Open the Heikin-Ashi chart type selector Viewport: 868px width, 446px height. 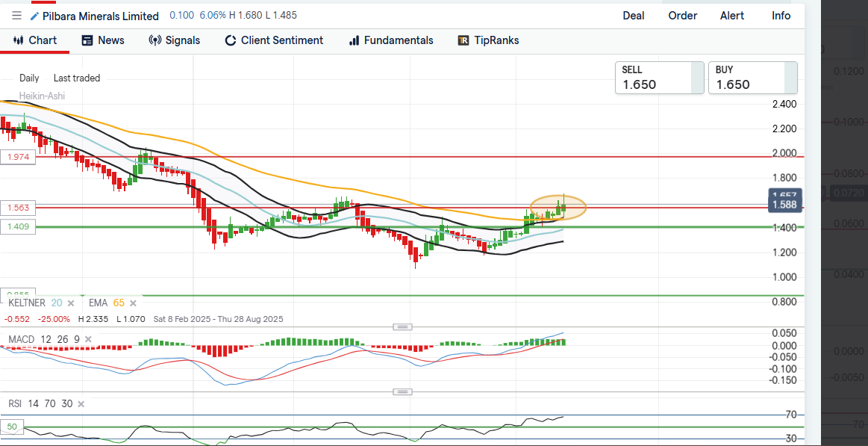pyautogui.click(x=42, y=96)
